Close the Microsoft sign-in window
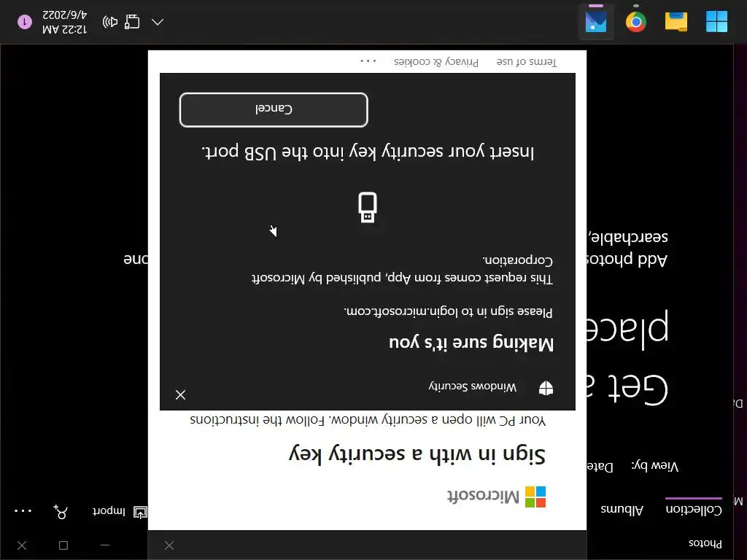Image resolution: width=747 pixels, height=560 pixels. pos(169,545)
